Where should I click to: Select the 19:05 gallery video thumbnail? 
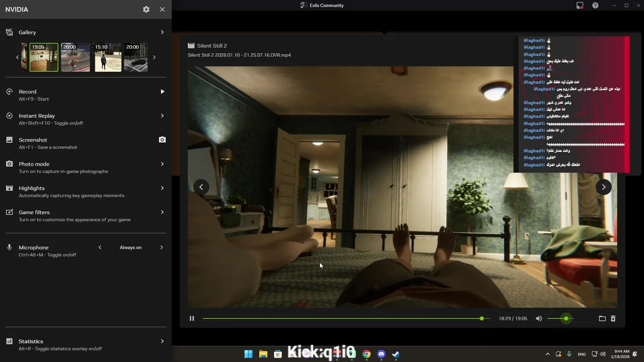pos(44,57)
